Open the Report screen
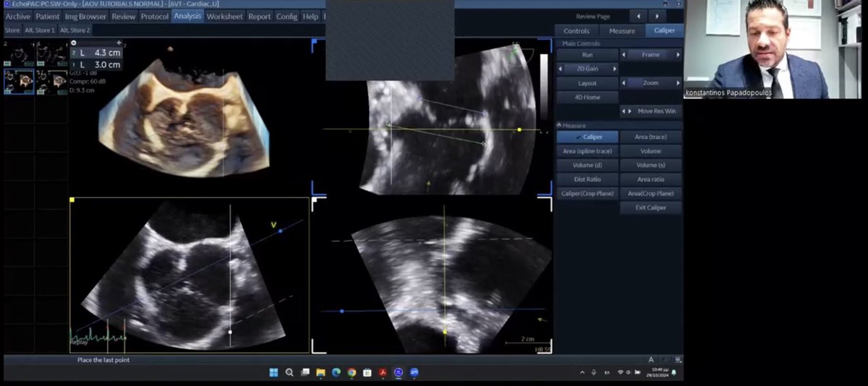 [260, 16]
